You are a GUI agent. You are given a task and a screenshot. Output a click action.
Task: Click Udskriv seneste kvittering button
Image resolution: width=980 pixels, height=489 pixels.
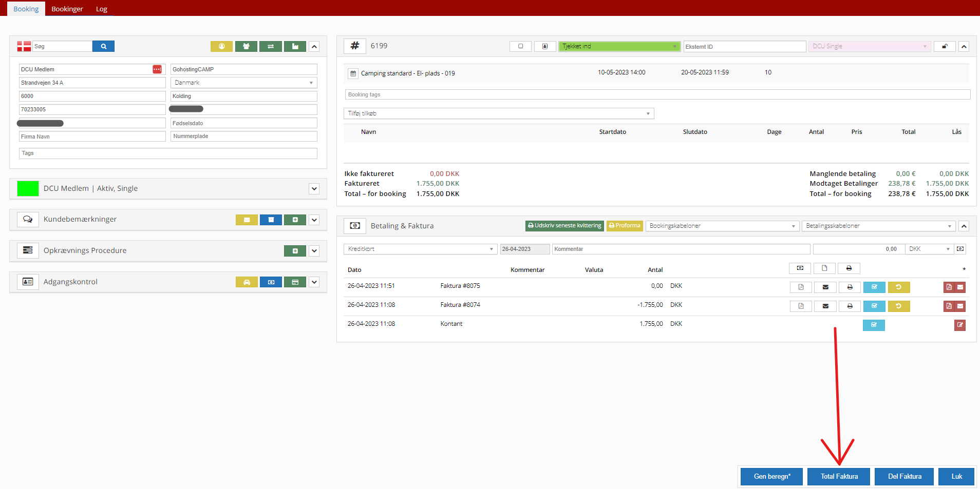point(564,226)
